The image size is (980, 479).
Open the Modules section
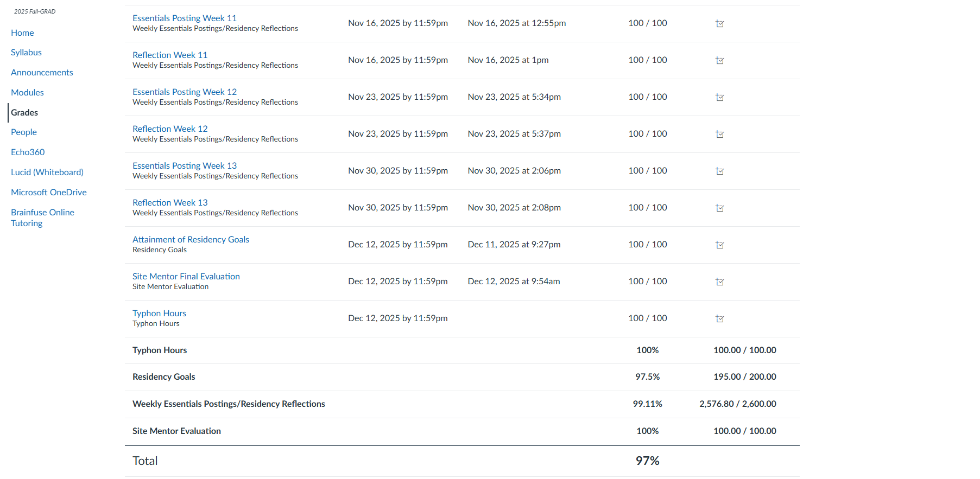click(x=27, y=93)
